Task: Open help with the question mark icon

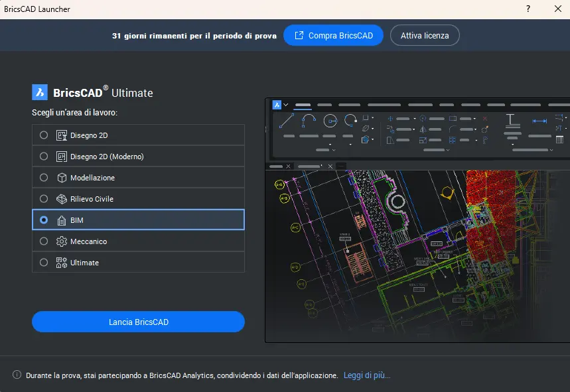Action: tap(528, 9)
